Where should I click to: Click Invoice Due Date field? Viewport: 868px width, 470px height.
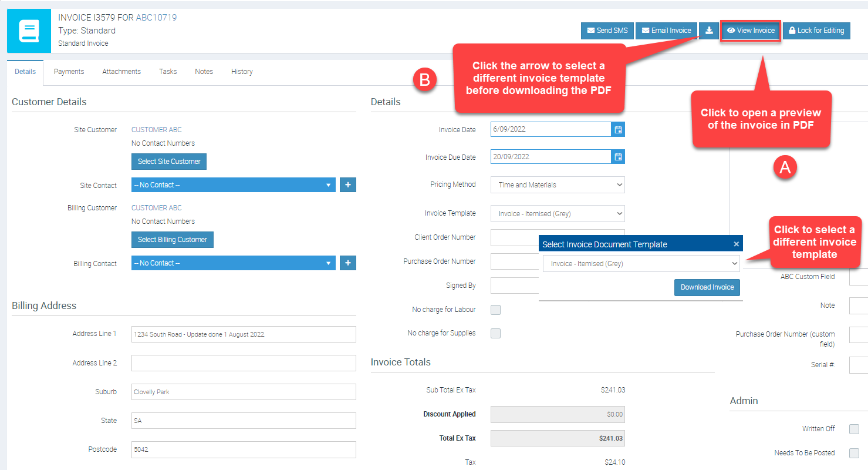[550, 157]
